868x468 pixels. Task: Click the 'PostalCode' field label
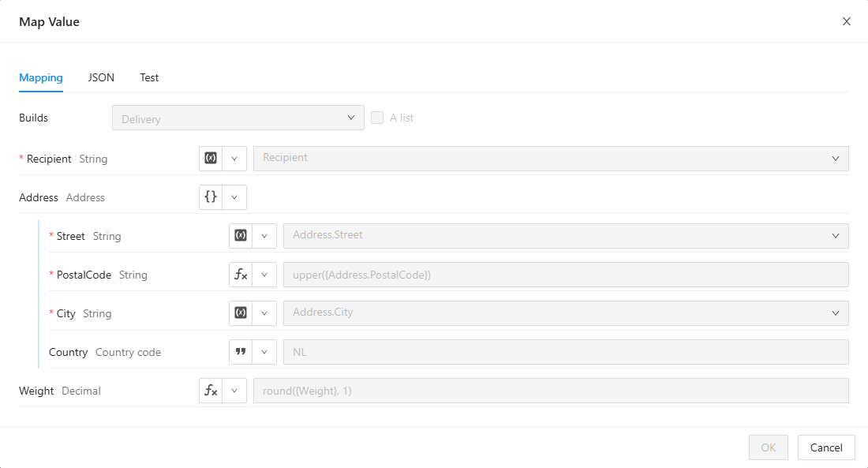tap(84, 275)
